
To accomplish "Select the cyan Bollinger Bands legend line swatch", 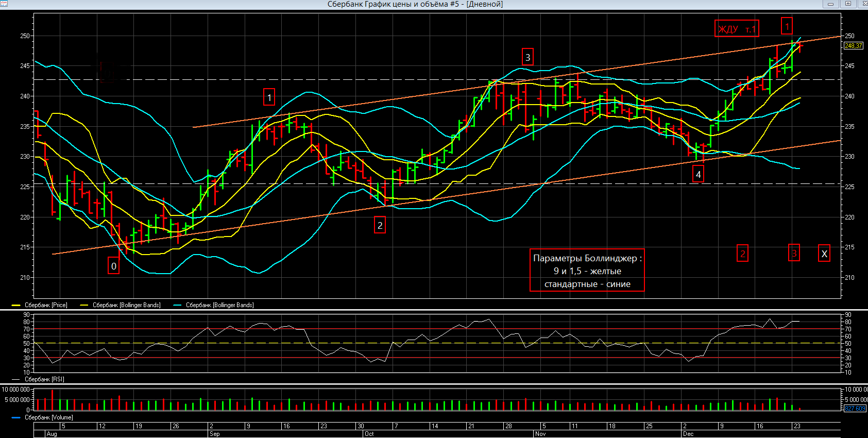I will point(177,305).
